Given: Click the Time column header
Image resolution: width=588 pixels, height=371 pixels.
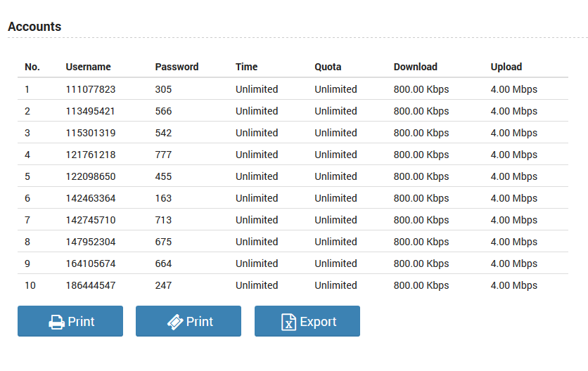Looking at the screenshot, I should [x=246, y=67].
